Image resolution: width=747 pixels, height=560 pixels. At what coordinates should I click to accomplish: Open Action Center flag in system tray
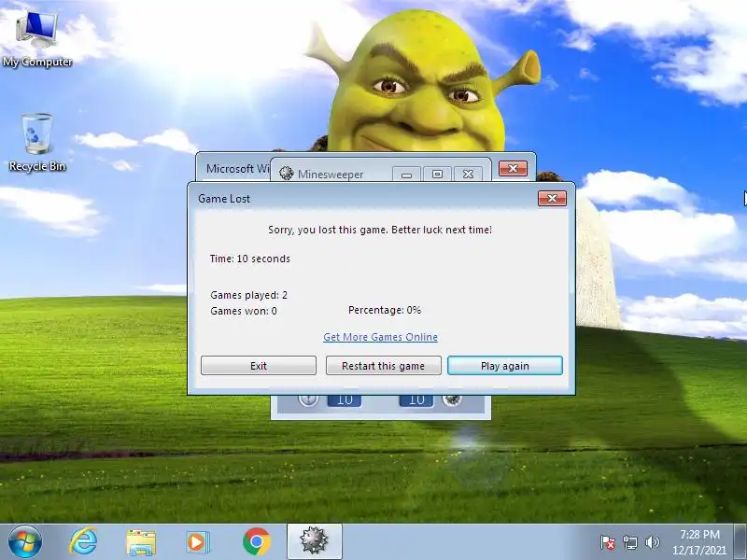pyautogui.click(x=608, y=542)
